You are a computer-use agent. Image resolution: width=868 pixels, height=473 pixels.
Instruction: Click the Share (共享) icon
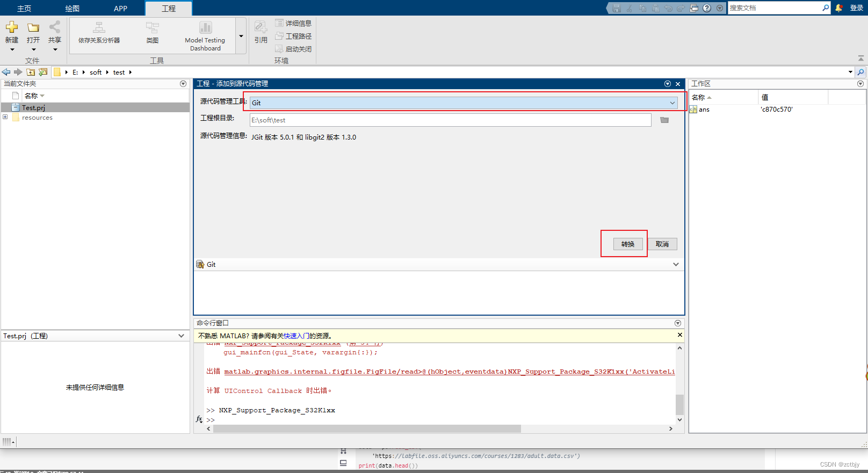coord(55,27)
